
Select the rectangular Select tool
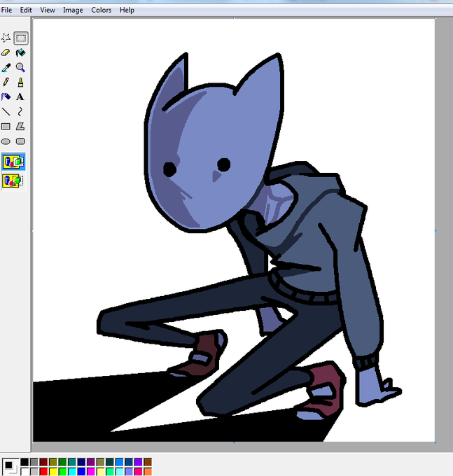(20, 38)
